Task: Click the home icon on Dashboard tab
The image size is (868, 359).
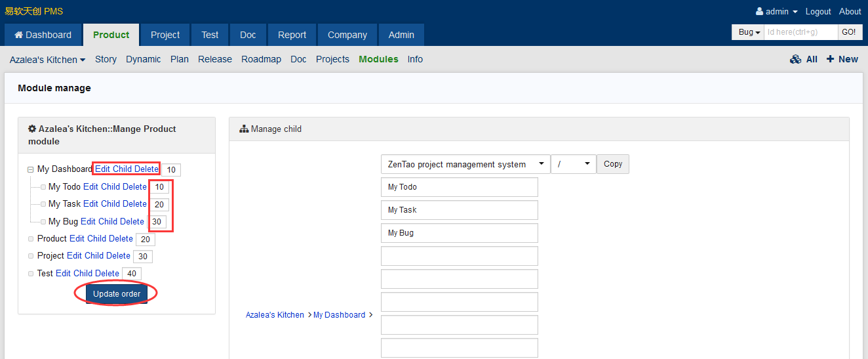Action: (18, 35)
